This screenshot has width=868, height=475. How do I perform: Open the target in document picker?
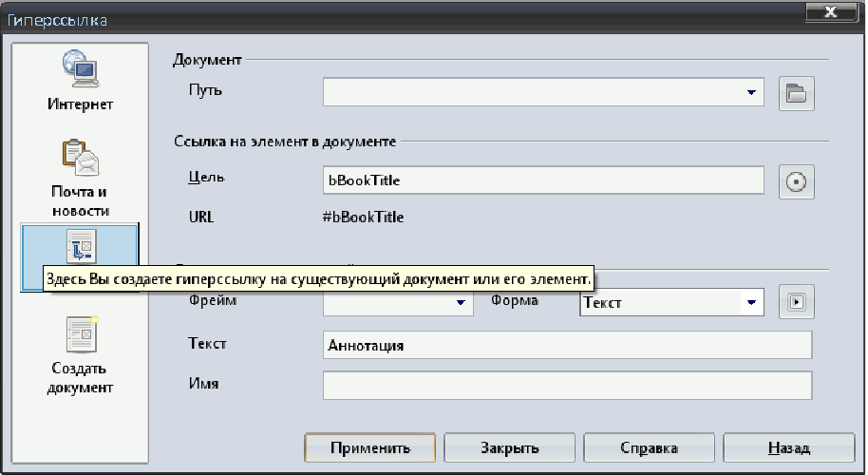[797, 181]
